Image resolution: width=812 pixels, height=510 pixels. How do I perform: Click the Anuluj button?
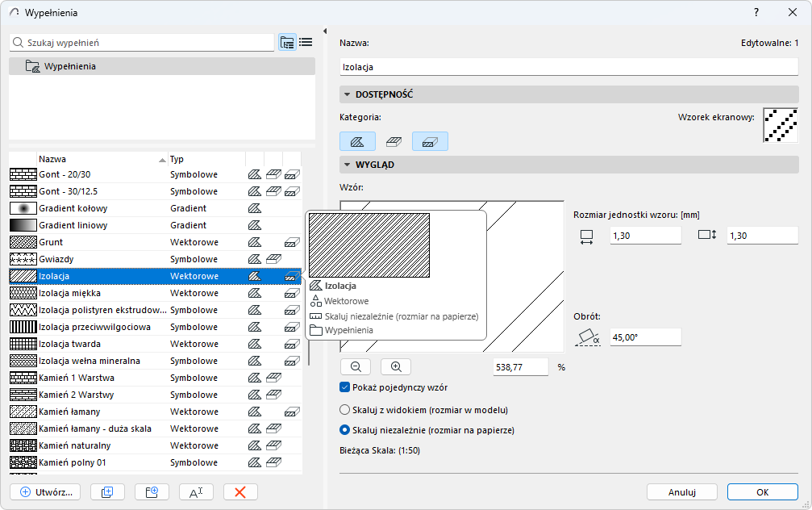pos(681,491)
